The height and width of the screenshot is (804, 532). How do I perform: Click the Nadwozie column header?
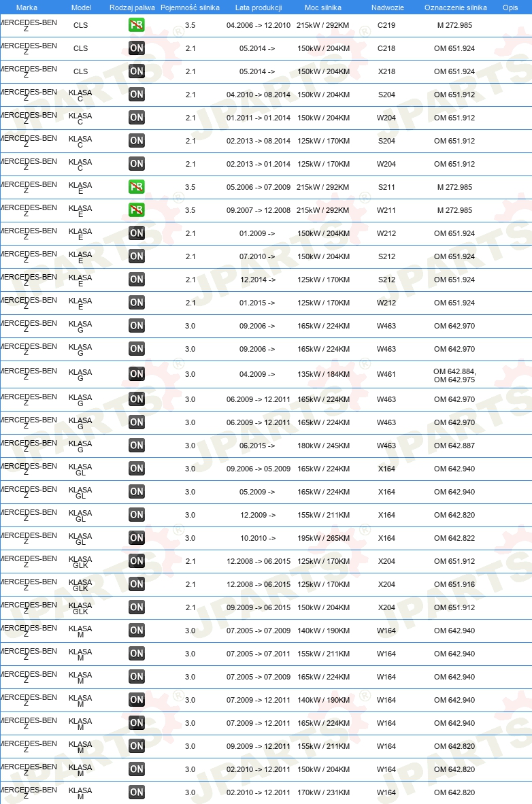coord(387,7)
